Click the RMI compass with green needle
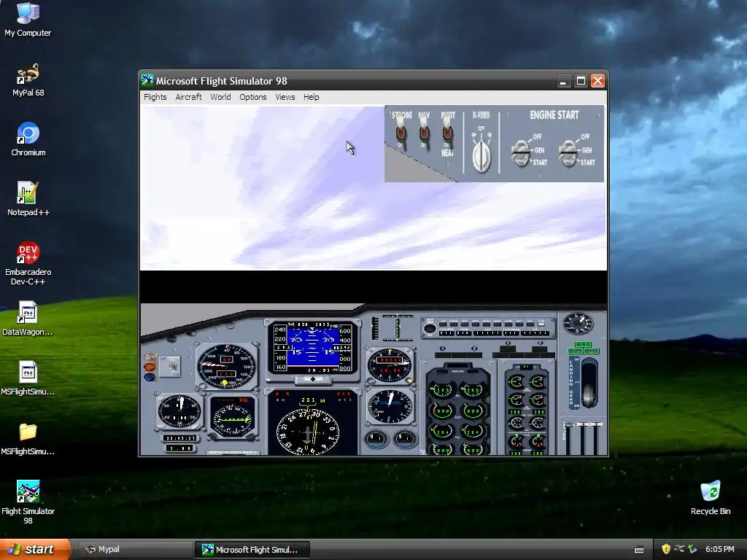 point(233,418)
